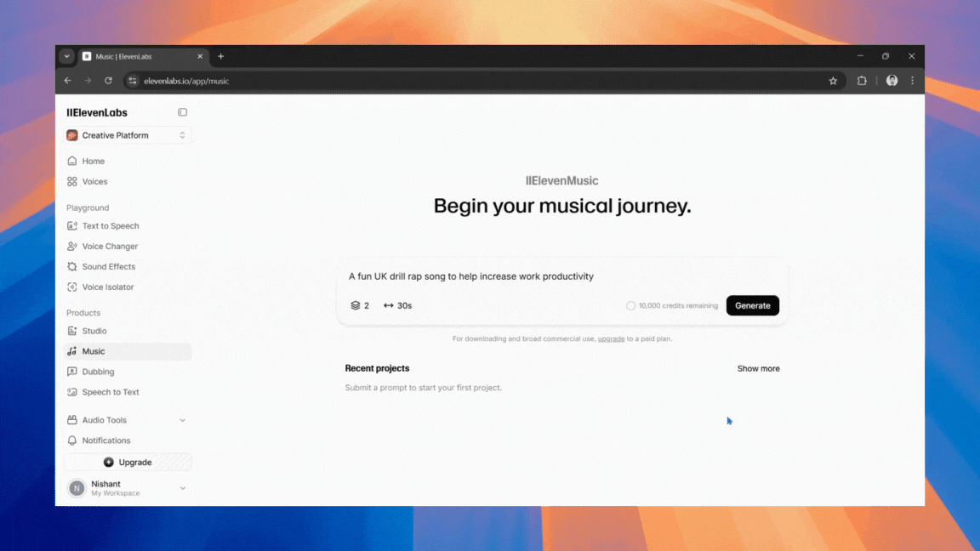Select the Music | ElevenLabs browser tab
The image size is (980, 551).
point(143,56)
